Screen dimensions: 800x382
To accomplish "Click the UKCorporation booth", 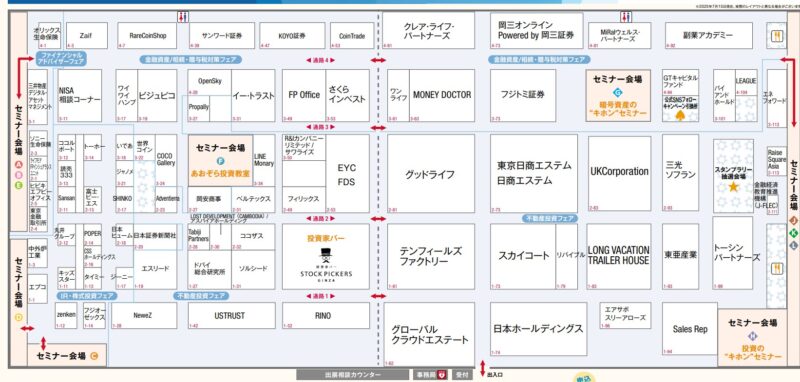I will point(619,173).
